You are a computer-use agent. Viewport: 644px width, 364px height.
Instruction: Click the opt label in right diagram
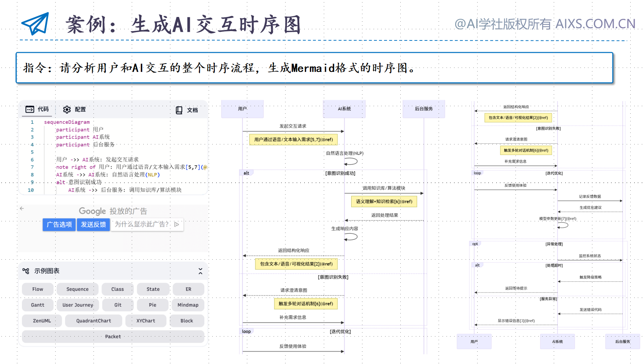(475, 244)
